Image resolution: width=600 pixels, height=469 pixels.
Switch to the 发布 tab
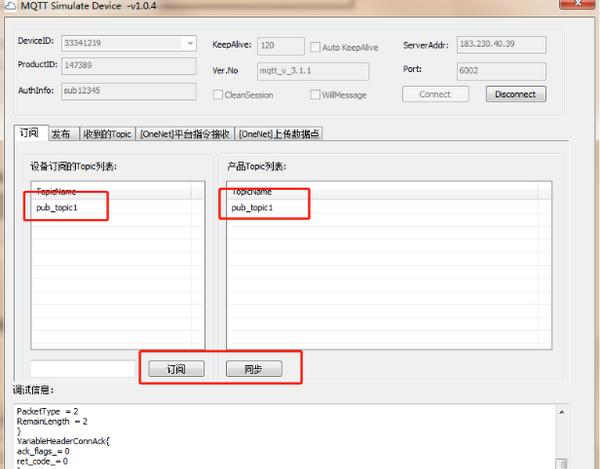click(x=64, y=134)
